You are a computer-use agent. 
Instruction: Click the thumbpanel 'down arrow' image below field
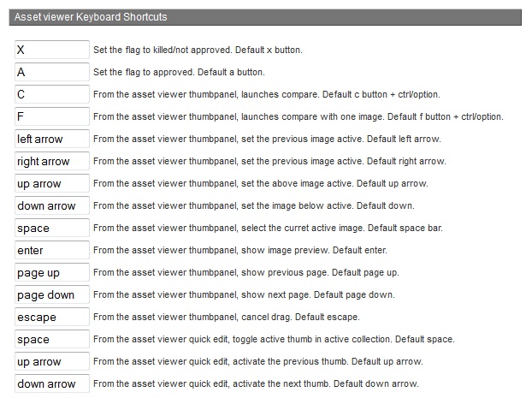coord(51,206)
